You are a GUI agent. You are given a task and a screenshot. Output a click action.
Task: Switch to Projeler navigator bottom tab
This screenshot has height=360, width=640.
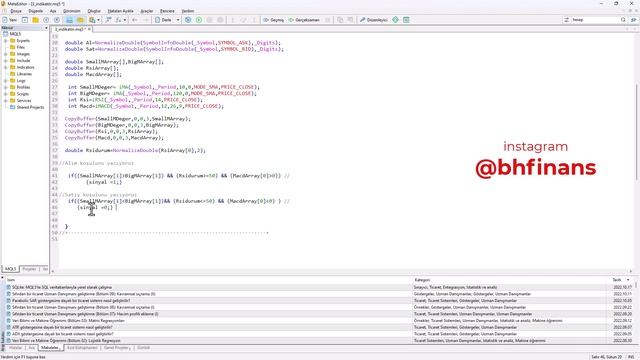click(x=29, y=269)
